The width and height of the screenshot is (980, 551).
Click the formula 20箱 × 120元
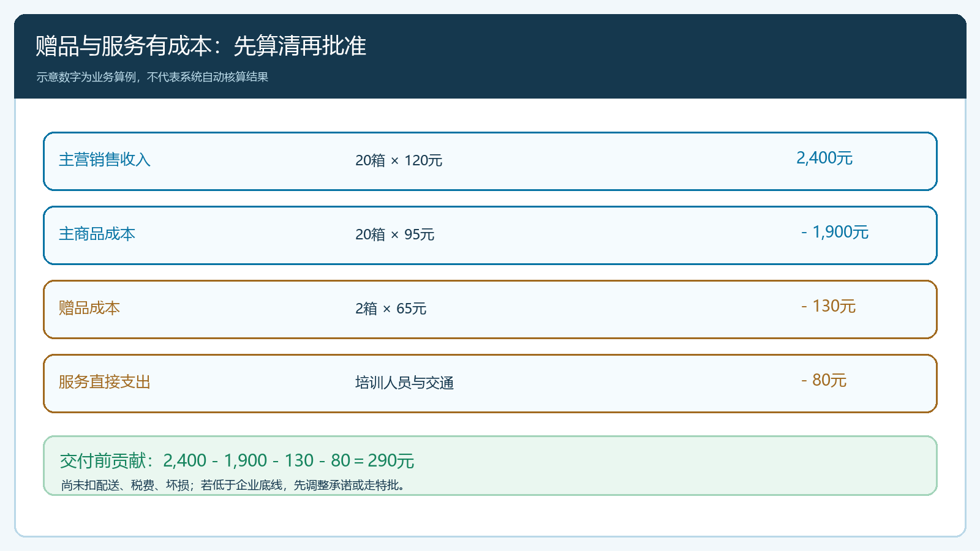(x=399, y=160)
